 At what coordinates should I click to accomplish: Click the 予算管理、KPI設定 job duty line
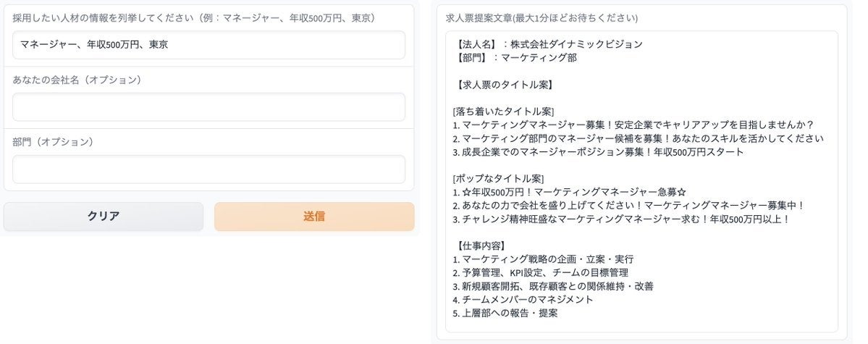[x=540, y=273]
